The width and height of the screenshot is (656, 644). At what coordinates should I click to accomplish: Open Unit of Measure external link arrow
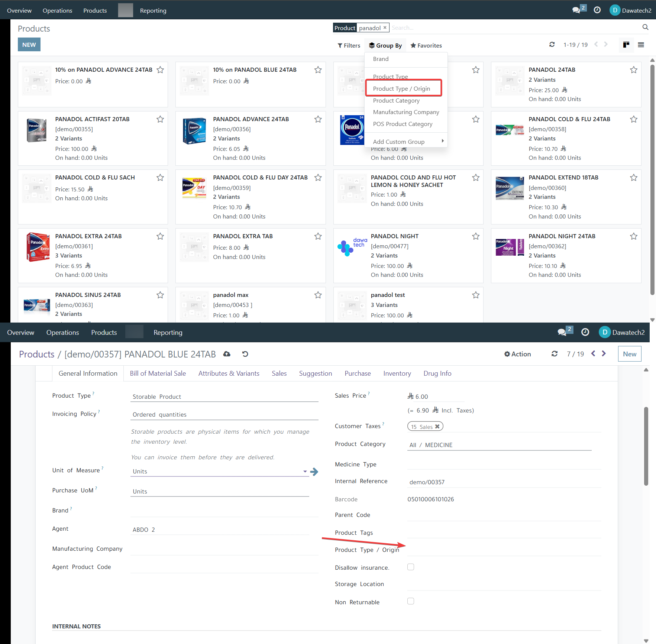tap(314, 472)
